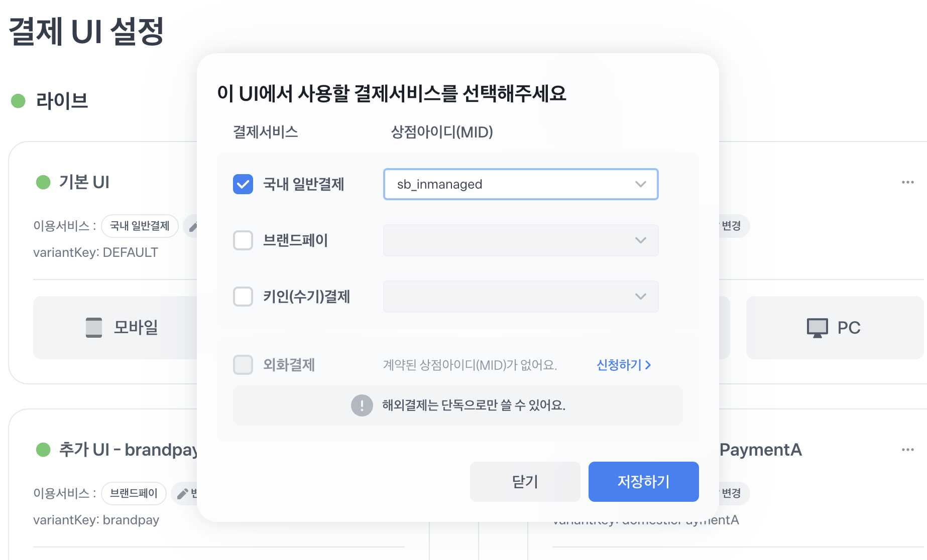
Task: Click the green status dot next to 라이브
Action: (19, 101)
